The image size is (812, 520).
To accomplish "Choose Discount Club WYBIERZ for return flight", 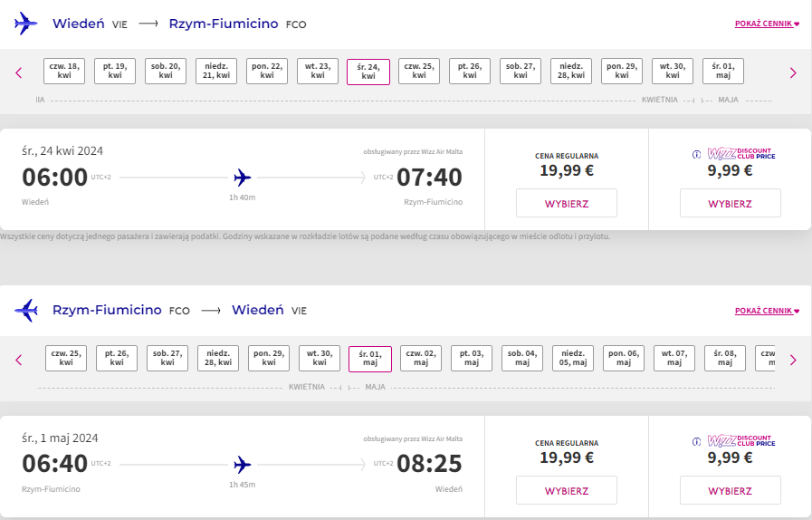I will point(731,490).
